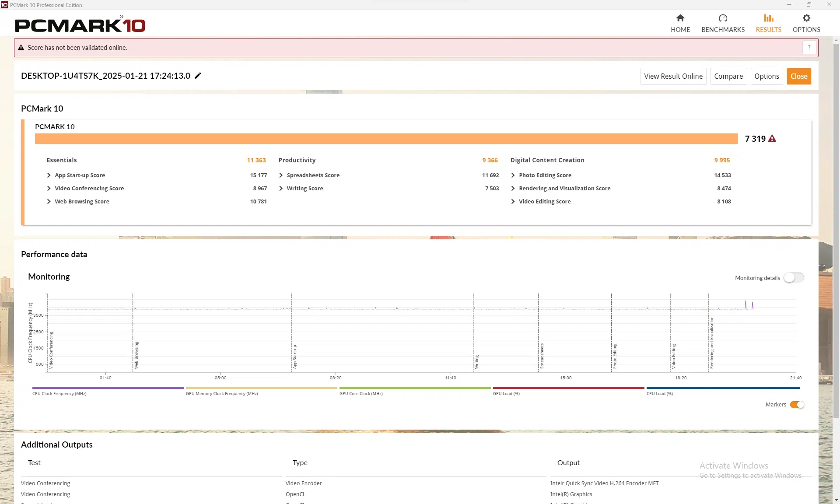Expand Spreadsheets Score

tap(281, 175)
